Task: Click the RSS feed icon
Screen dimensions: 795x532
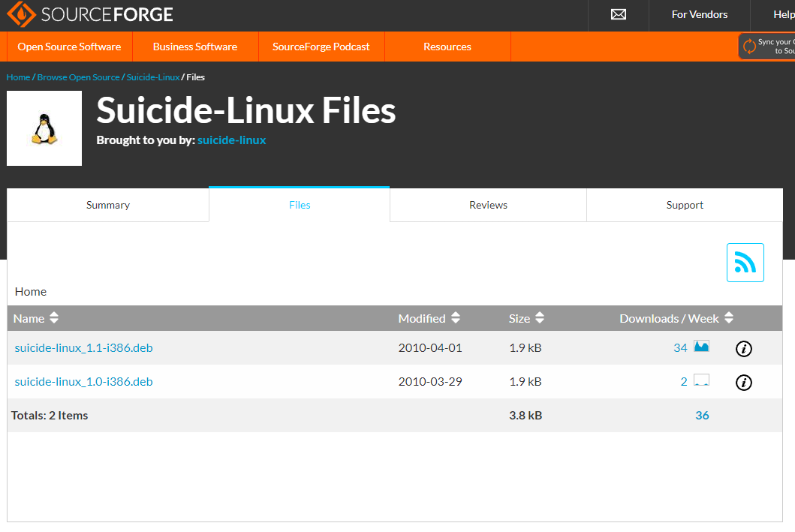Action: click(x=745, y=263)
